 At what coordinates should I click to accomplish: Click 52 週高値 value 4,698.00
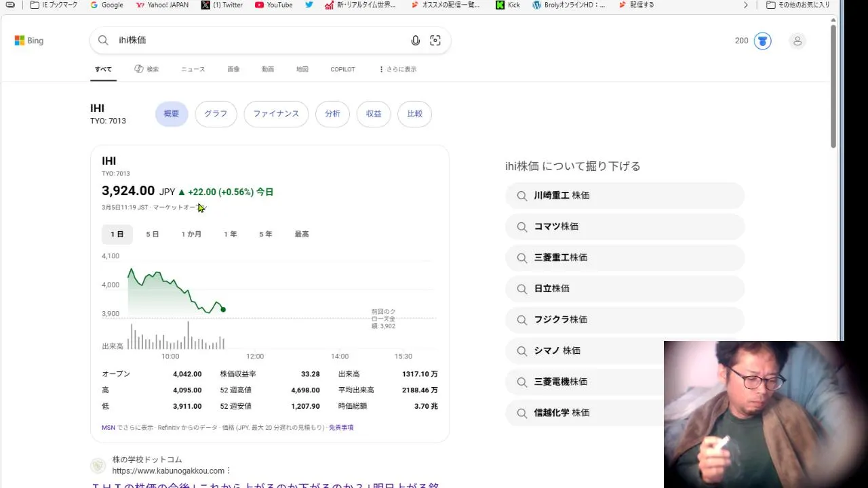point(305,390)
